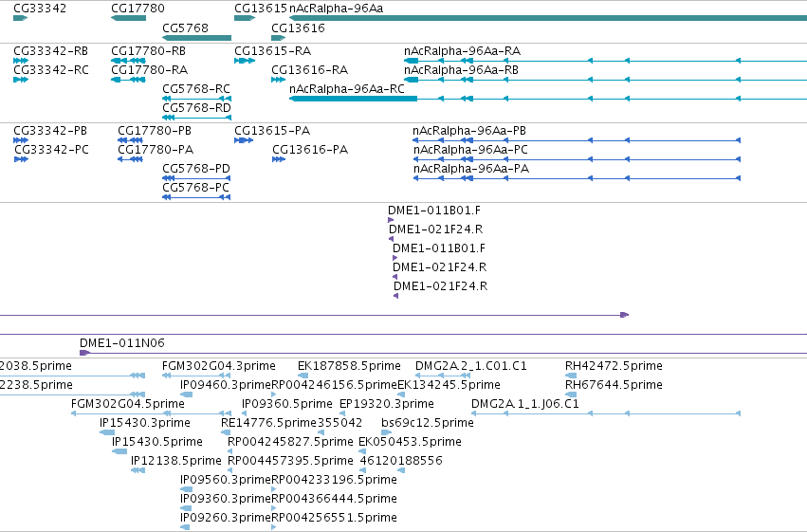The image size is (807, 532).
Task: Select EST IP09460.3prime
Action: (186, 394)
